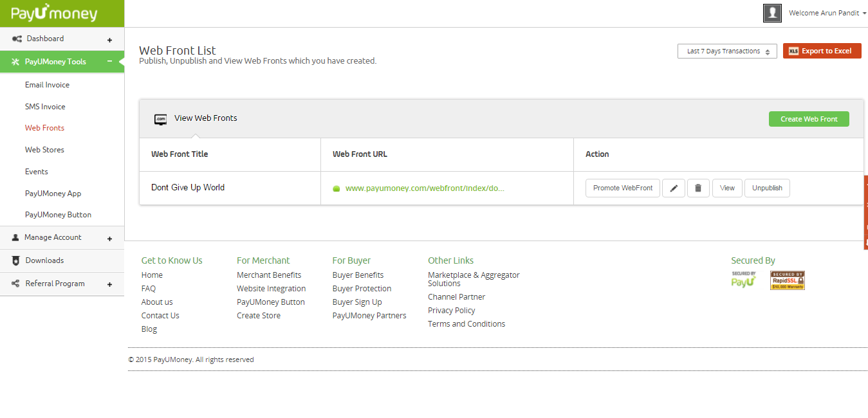Click the RapidSSL security badge
This screenshot has height=418, width=868.
(788, 280)
